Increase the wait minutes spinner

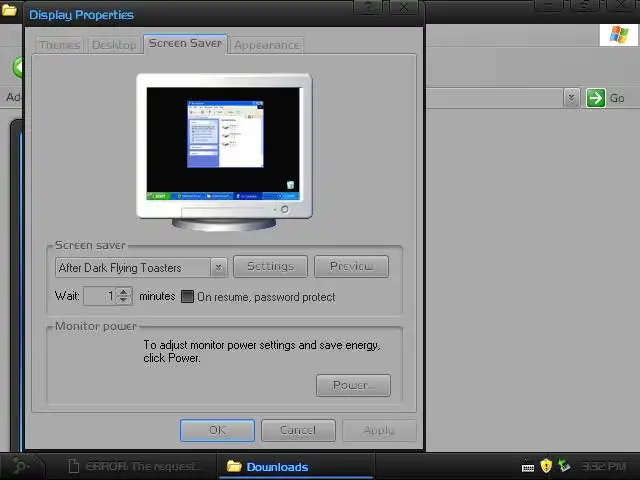click(x=124, y=291)
